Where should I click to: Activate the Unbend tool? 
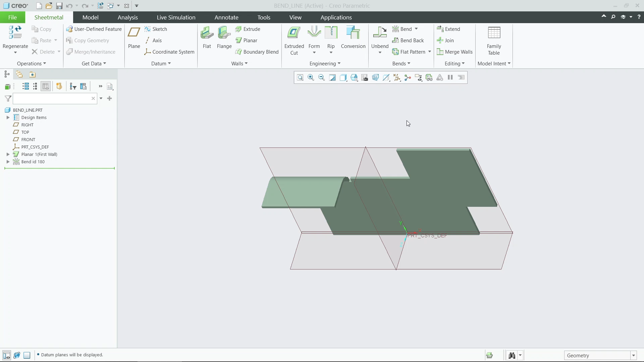pyautogui.click(x=379, y=37)
